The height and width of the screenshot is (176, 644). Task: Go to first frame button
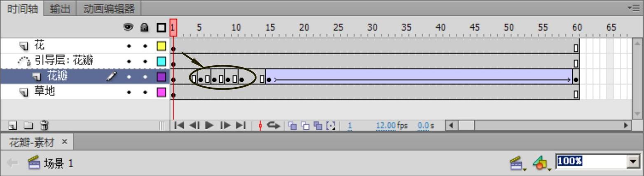[x=179, y=125]
